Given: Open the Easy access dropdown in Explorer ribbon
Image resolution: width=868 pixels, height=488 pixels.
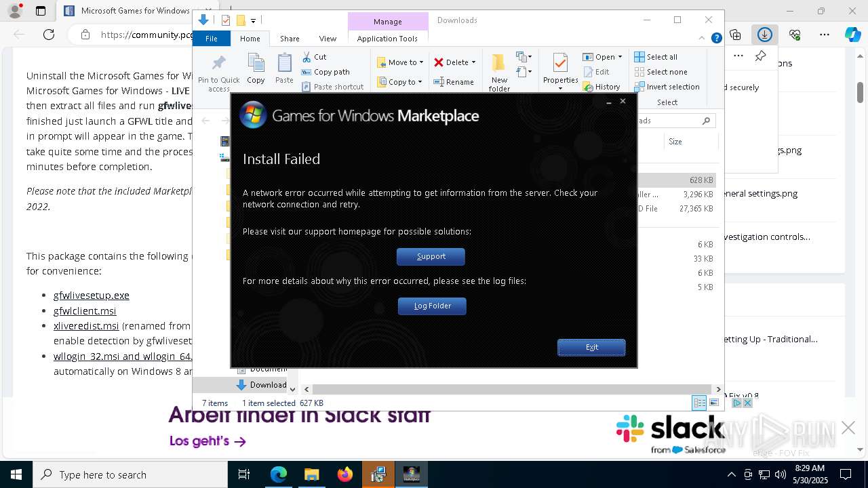Looking at the screenshot, I should coord(524,70).
